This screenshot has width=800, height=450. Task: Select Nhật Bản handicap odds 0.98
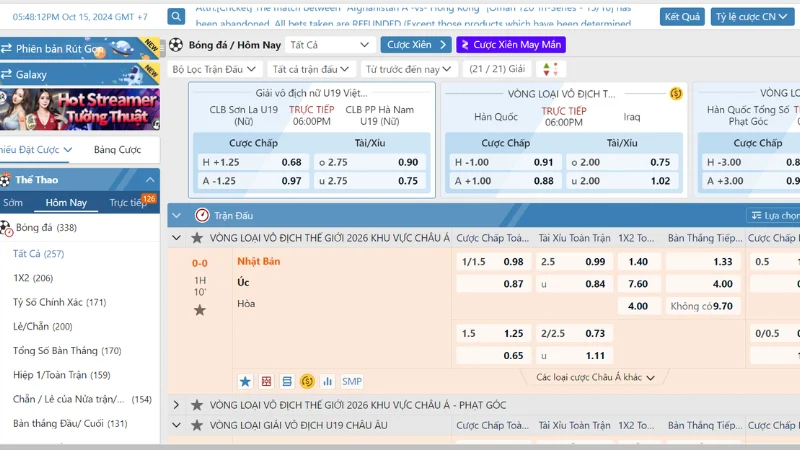pyautogui.click(x=513, y=261)
